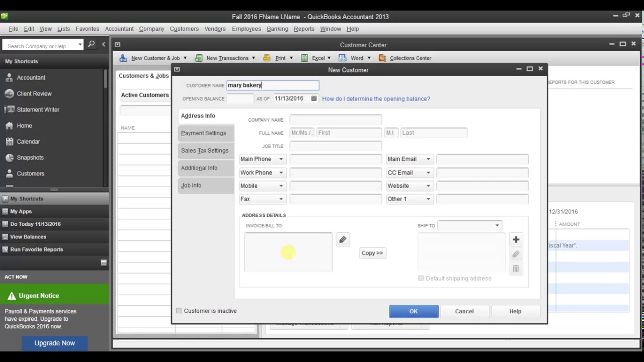The width and height of the screenshot is (644, 362).
Task: Click the Excel toolbar icon
Action: click(x=304, y=58)
